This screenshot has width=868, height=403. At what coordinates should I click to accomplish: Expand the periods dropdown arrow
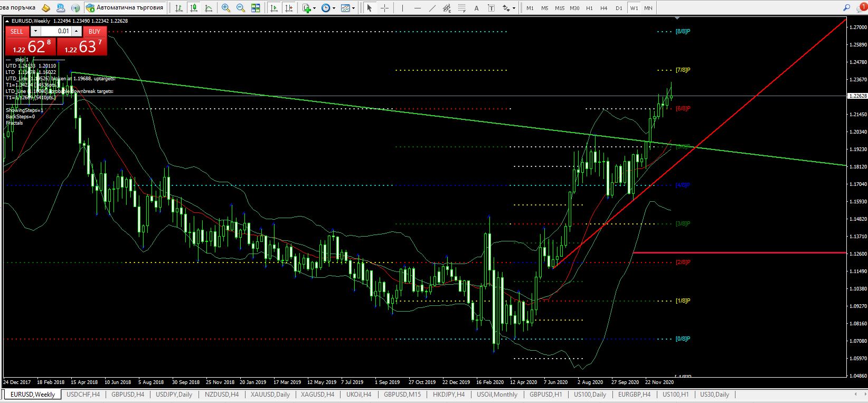tap(334, 8)
